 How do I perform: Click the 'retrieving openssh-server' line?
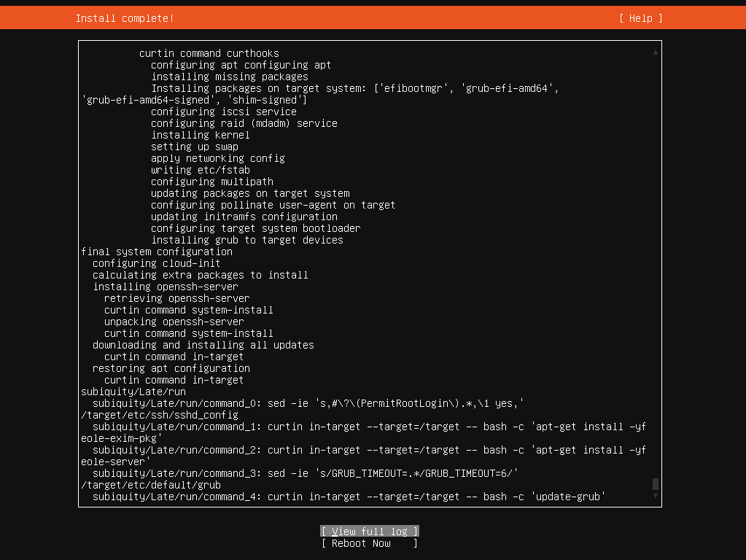[177, 297]
